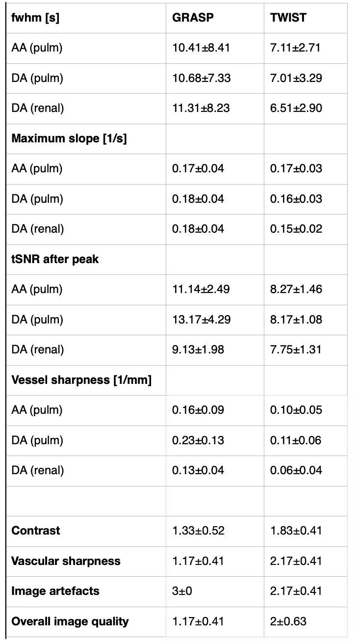Click the GRASP value 10.41±8.41
Screen dimensions: 357x644
click(x=201, y=48)
